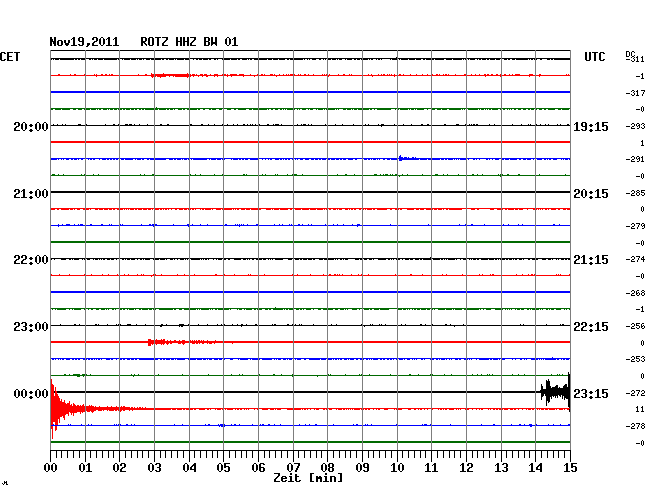This screenshot has height=494, width=650.
Task: Click the 12 minute axis label
Action: tap(466, 468)
